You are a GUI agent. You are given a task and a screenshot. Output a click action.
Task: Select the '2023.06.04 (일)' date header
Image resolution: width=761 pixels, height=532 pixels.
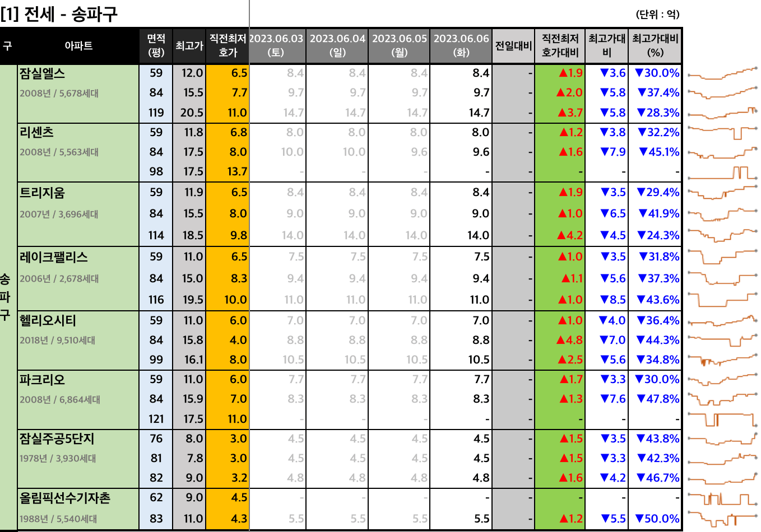tap(337, 46)
